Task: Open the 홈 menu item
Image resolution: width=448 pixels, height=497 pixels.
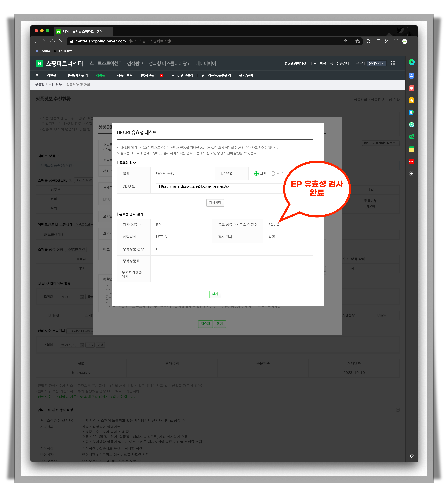Action: (x=37, y=75)
